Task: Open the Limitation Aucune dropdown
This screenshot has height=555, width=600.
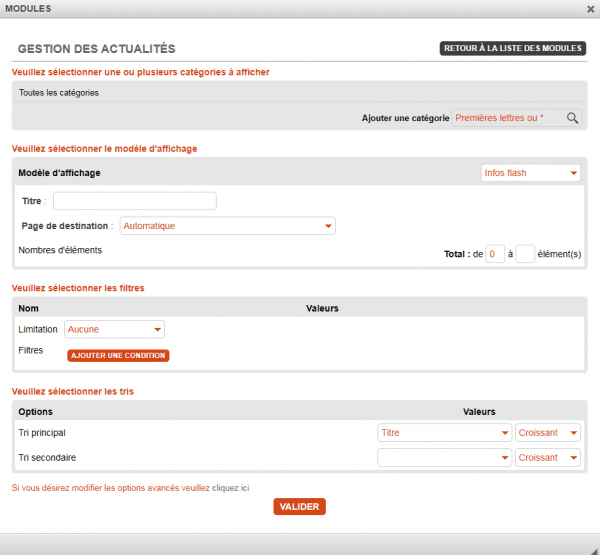Action: (x=114, y=329)
